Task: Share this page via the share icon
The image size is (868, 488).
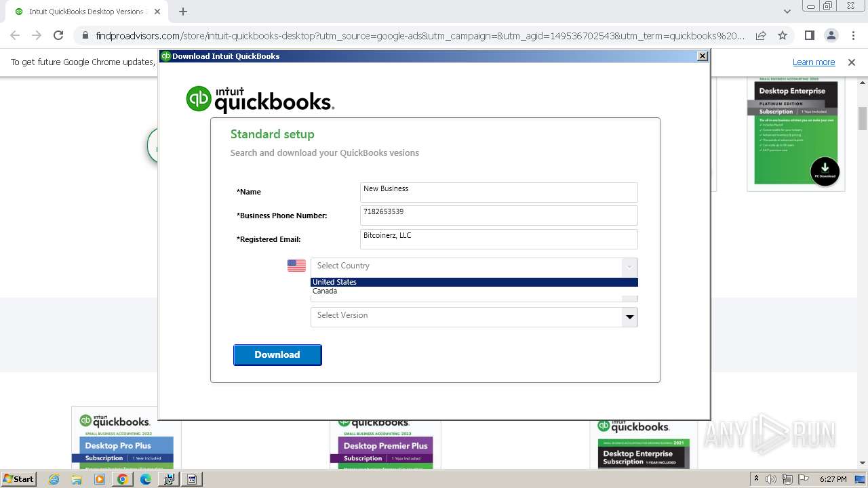Action: (761, 35)
